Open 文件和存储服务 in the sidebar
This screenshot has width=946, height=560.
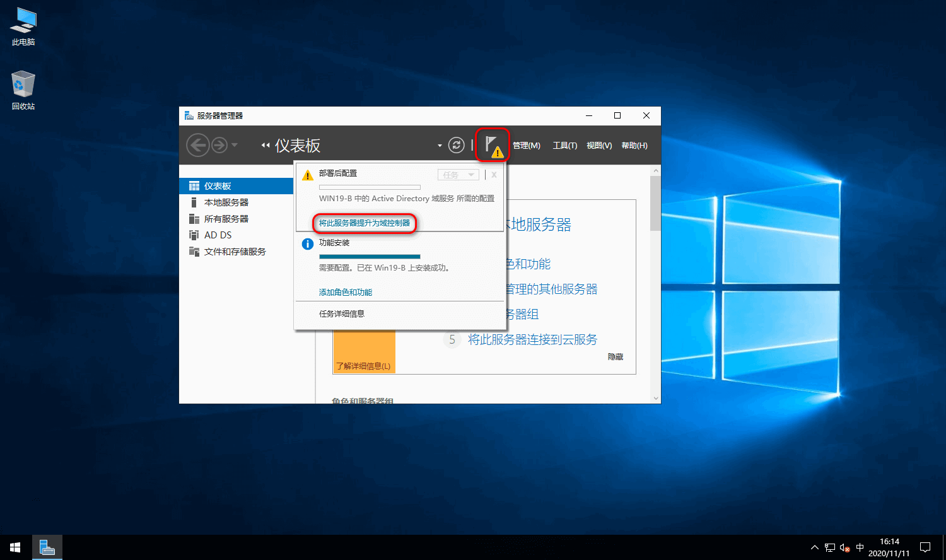[x=237, y=252]
